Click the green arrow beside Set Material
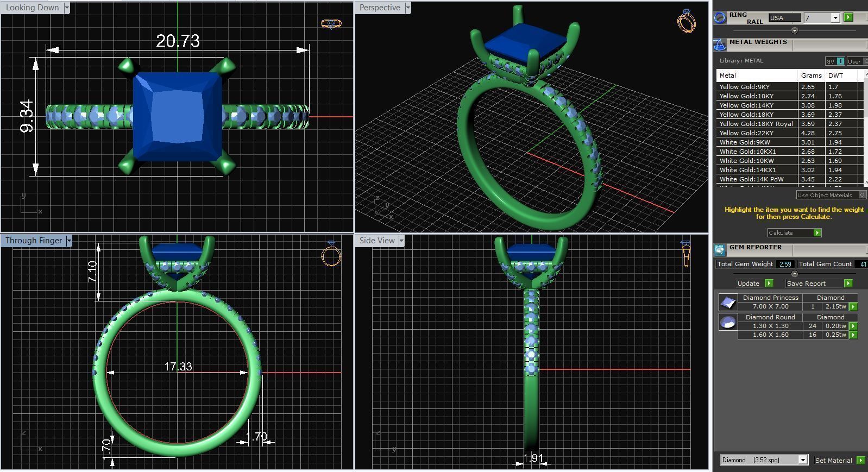 (860, 460)
